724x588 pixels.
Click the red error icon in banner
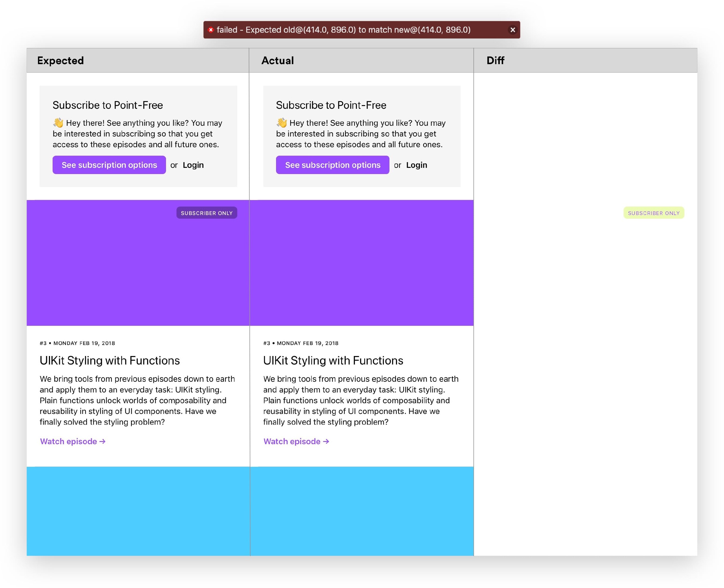pyautogui.click(x=211, y=30)
